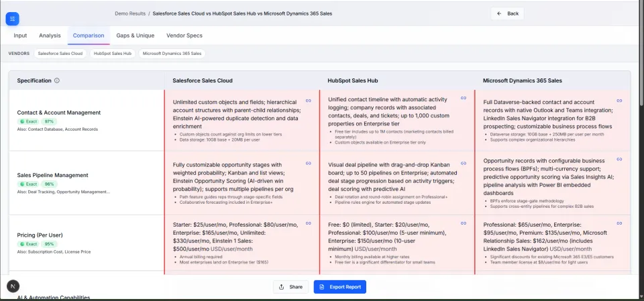Screen dimensions: 644x301
Task: Click the Share button
Action: pos(290,287)
